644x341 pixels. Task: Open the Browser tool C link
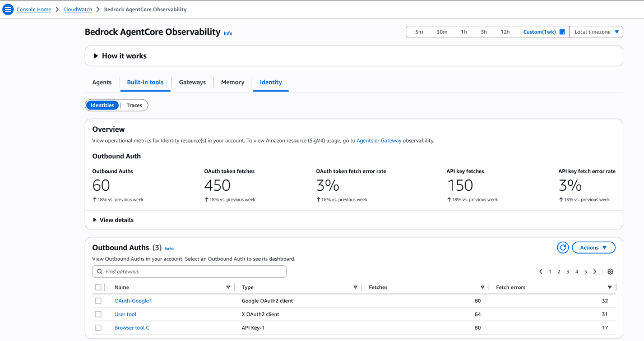tap(132, 328)
